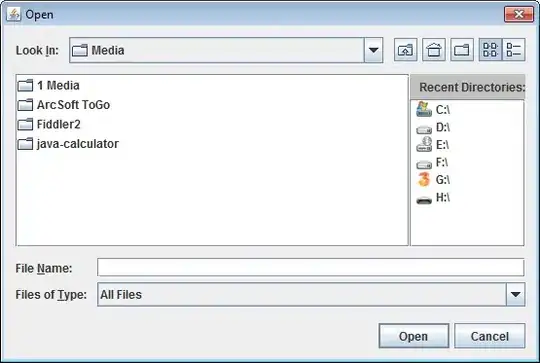Create a new folder with toolbar icon
Viewport: 540px width, 363px height.
[462, 50]
